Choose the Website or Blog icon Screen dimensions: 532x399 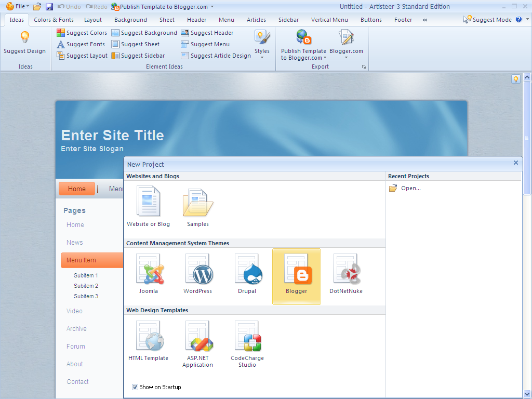148,201
